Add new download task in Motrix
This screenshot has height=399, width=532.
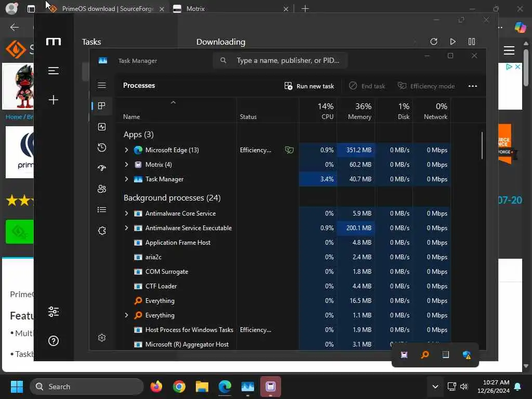(54, 100)
